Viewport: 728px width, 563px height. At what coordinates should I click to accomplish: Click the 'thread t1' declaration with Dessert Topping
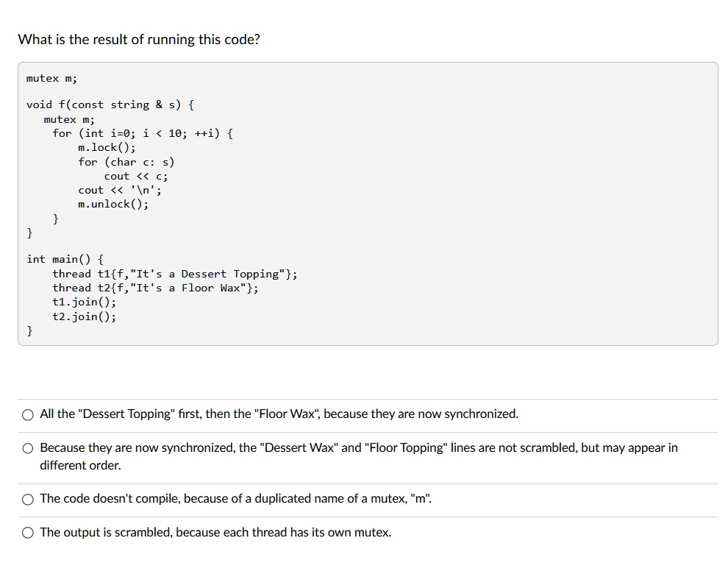(x=175, y=274)
